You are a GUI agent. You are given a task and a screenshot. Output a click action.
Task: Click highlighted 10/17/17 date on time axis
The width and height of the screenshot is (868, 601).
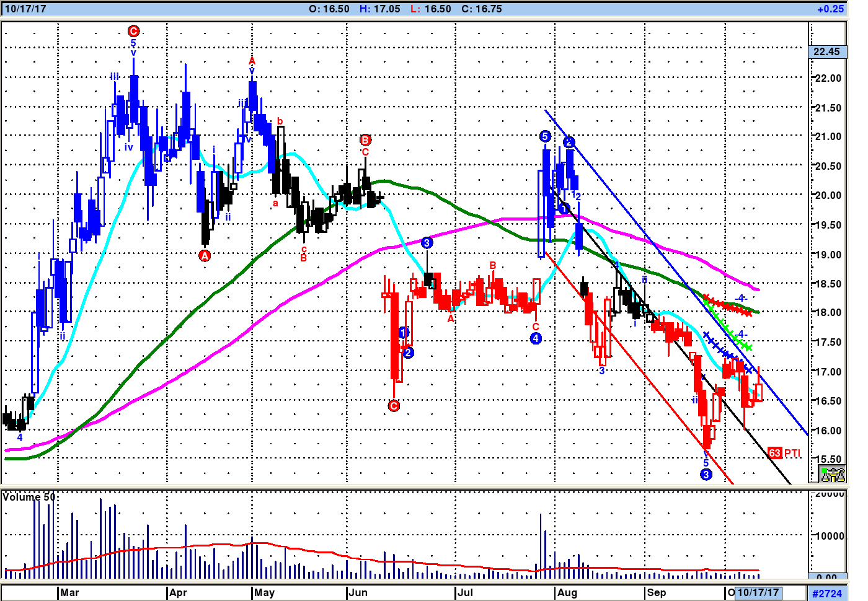pyautogui.click(x=758, y=592)
